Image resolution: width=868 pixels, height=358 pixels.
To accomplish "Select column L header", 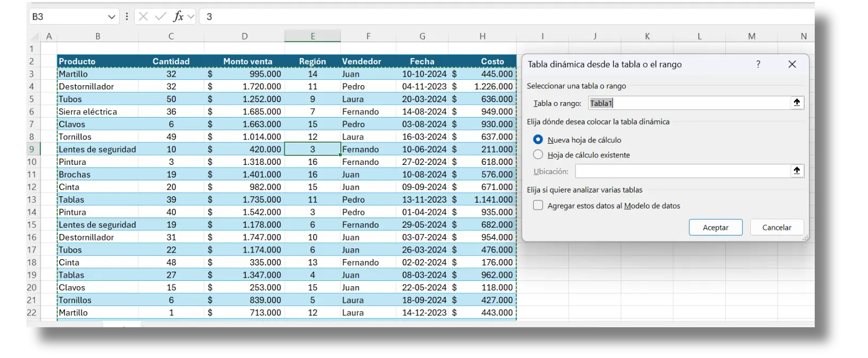I will 699,36.
